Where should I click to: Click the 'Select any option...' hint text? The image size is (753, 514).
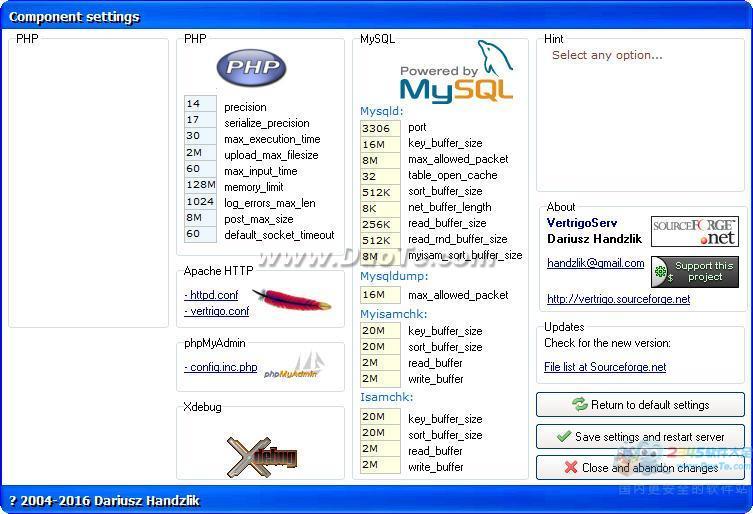coord(607,55)
